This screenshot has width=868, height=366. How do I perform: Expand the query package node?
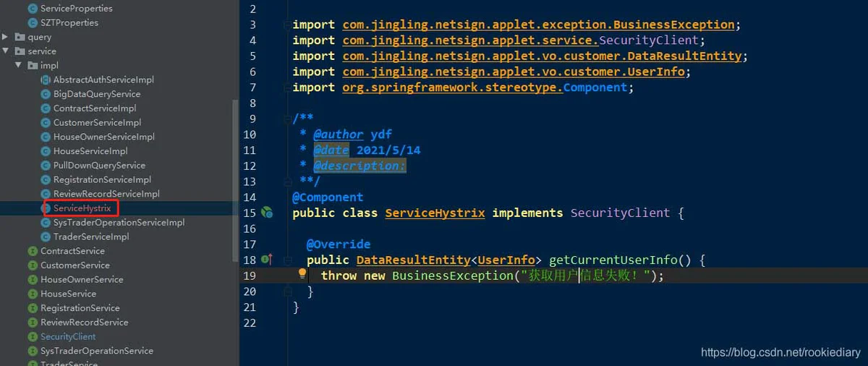coord(6,37)
